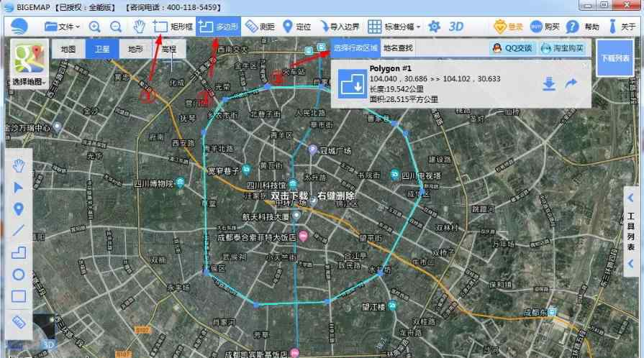This screenshot has width=644, height=358.
Task: Click the Polygon #1 share arrow icon
Action: click(x=571, y=84)
